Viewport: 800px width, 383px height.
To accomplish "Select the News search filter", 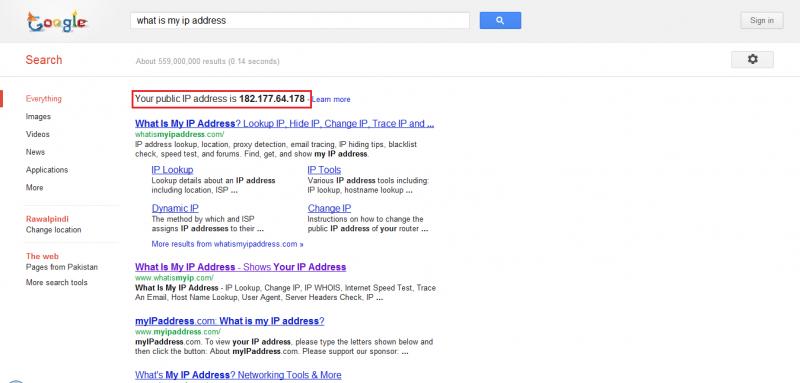I will tap(35, 152).
